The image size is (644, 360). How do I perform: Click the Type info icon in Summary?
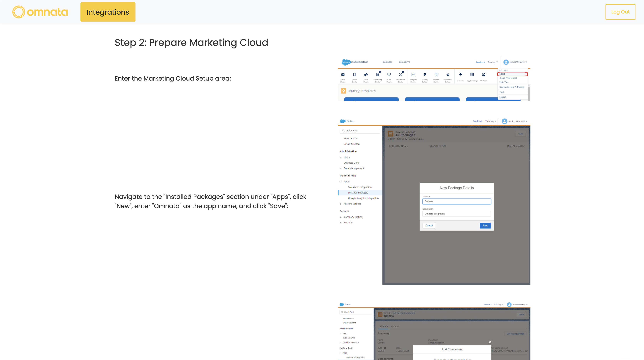[385, 348]
